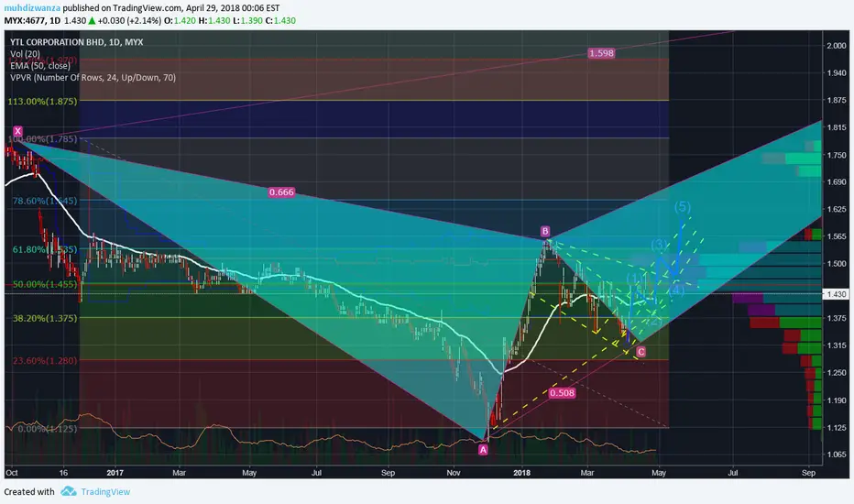Click the current price tag 1.430
The image size is (854, 504).
(838, 293)
